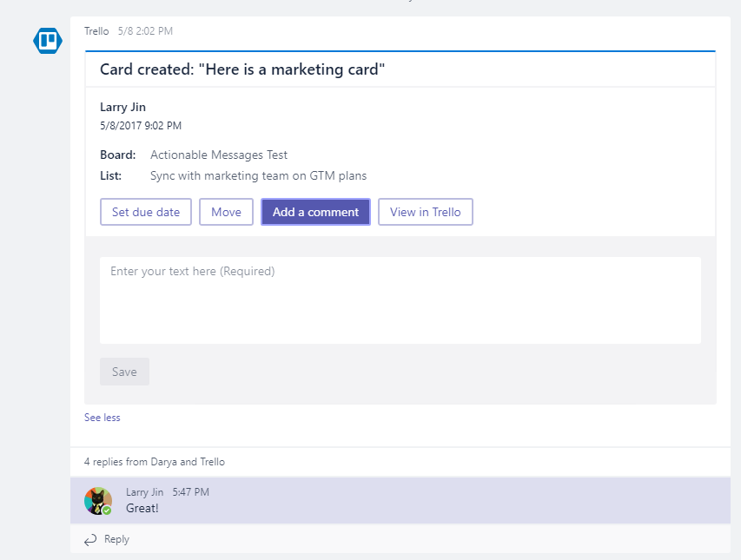Click the Trello hexagon app icon
The width and height of the screenshot is (741, 560).
pyautogui.click(x=47, y=41)
